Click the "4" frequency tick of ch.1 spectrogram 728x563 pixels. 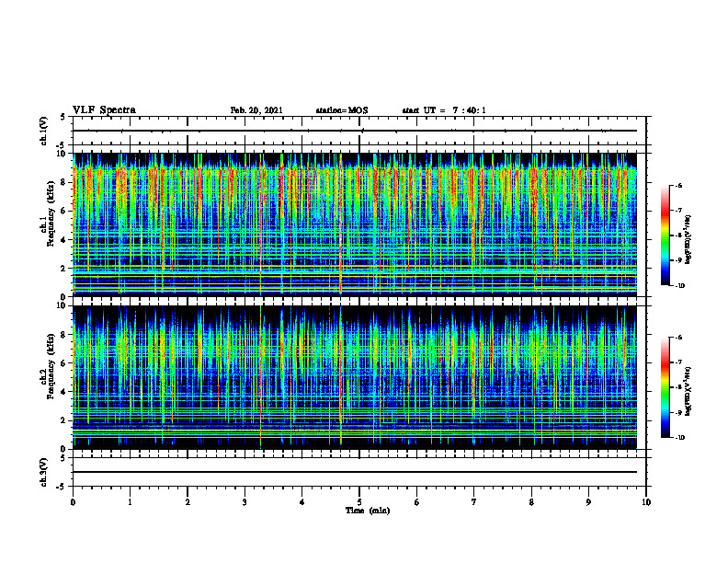coord(63,240)
